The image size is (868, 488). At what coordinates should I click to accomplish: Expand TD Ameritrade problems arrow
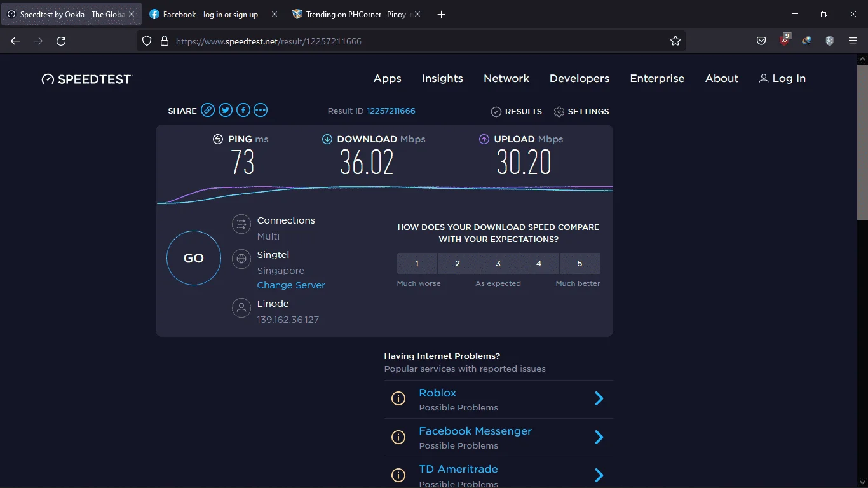599,475
